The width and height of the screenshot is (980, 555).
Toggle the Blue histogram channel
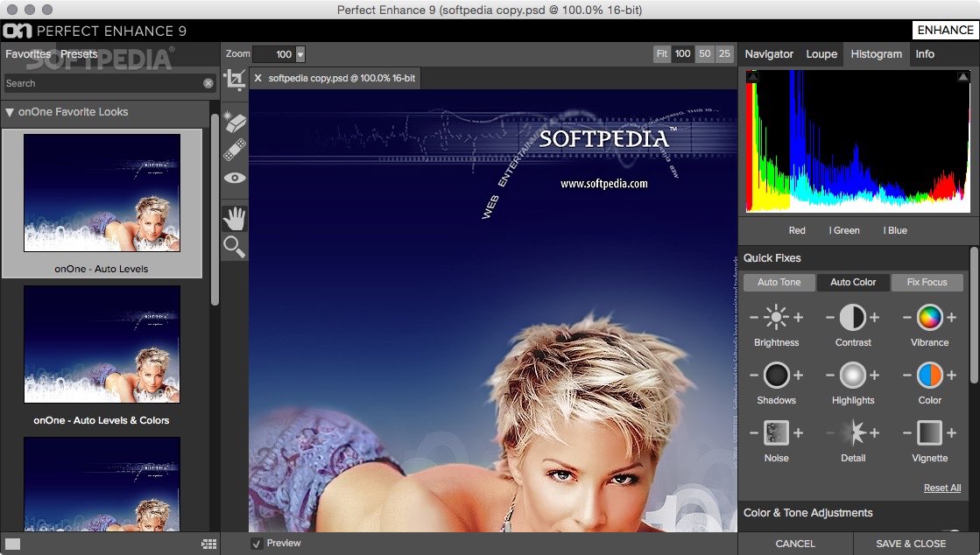pos(893,230)
